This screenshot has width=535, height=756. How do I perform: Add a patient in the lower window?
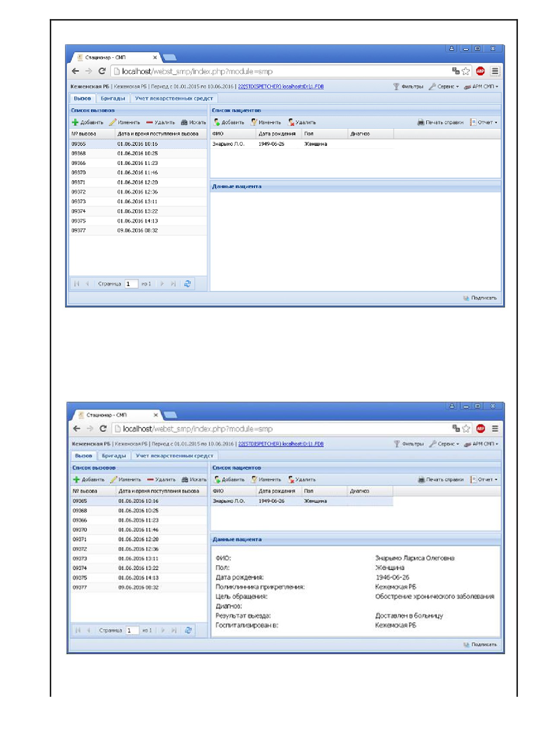[229, 479]
